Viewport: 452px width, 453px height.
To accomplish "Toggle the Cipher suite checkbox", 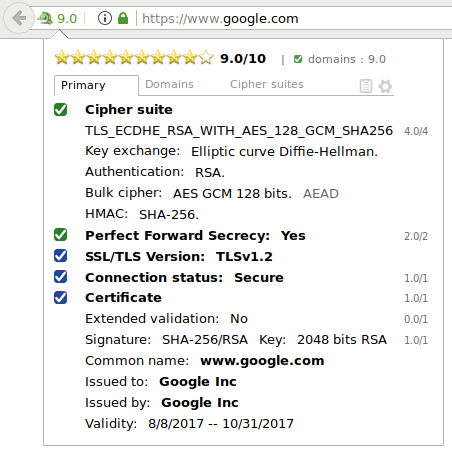I will (60, 109).
